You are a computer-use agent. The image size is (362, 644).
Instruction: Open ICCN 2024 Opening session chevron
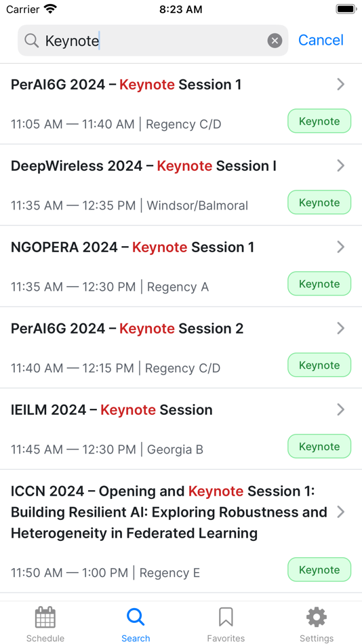pos(340,512)
